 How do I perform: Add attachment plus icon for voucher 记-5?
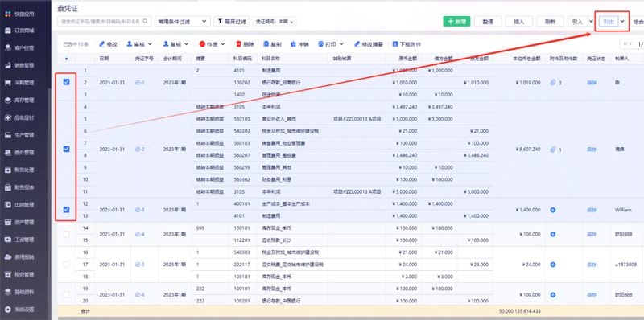pyautogui.click(x=552, y=265)
